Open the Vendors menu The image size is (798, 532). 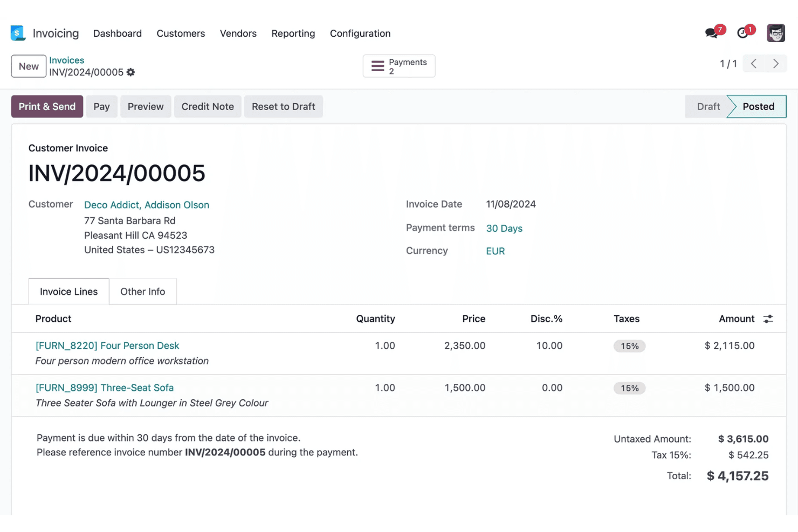(x=238, y=33)
